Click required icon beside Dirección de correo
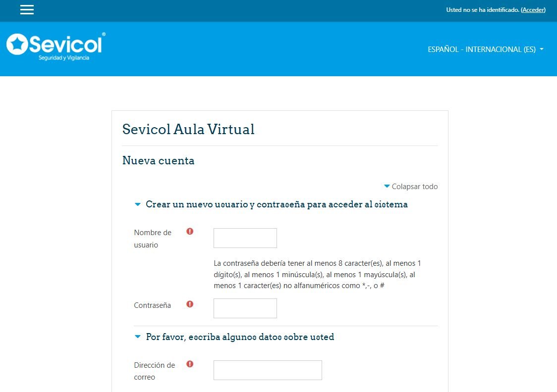557x392 pixels. pyautogui.click(x=190, y=364)
